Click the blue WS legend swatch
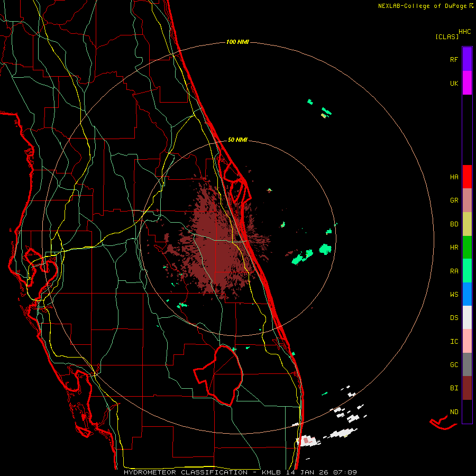476x476 pixels. coord(467,294)
